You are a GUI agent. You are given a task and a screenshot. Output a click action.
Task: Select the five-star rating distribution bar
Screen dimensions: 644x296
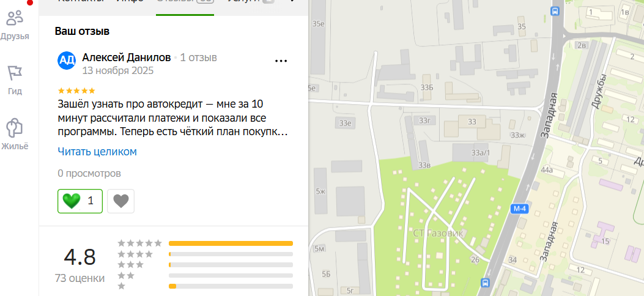(x=231, y=243)
